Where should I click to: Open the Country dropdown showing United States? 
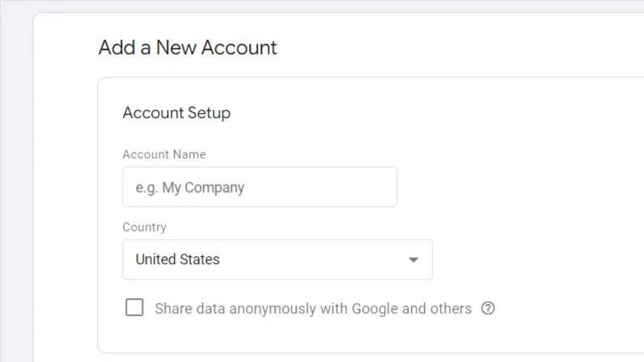[x=277, y=260]
